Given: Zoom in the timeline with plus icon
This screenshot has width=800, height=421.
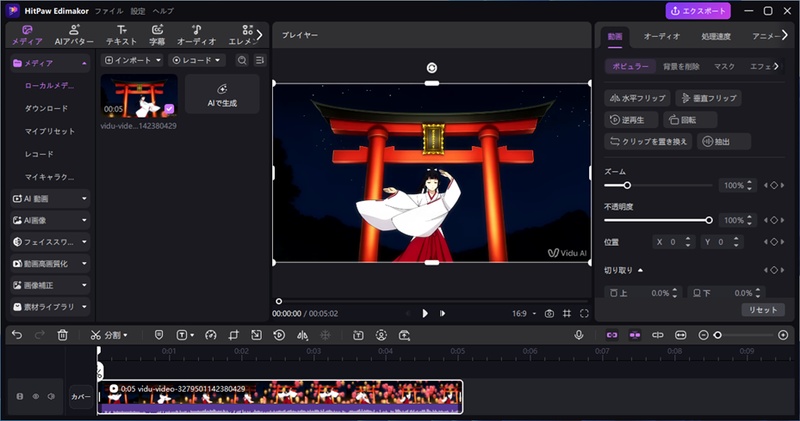Looking at the screenshot, I should pyautogui.click(x=783, y=335).
